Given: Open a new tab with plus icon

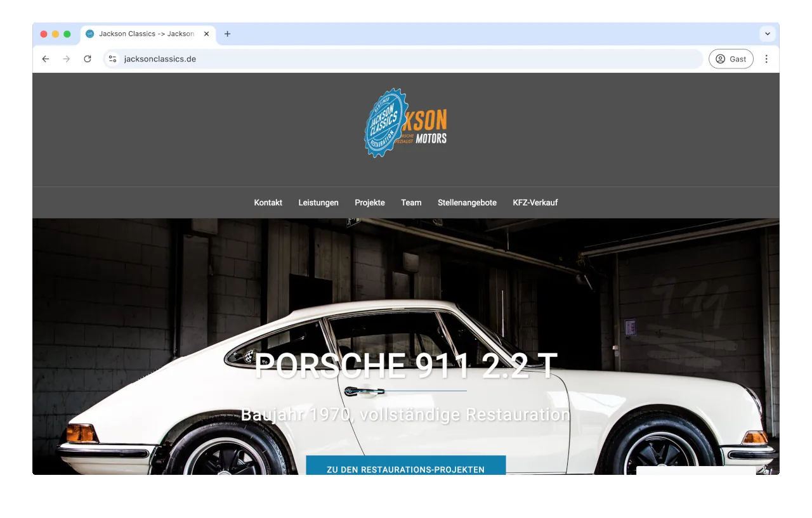Looking at the screenshot, I should point(228,34).
